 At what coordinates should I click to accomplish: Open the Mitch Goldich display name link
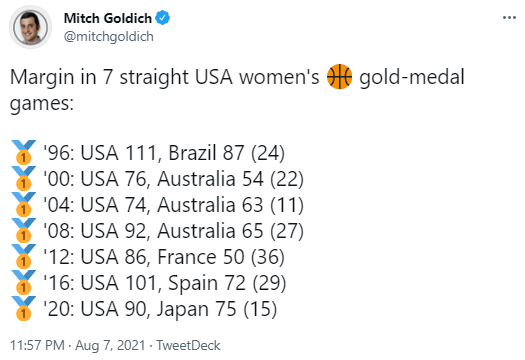point(108,18)
